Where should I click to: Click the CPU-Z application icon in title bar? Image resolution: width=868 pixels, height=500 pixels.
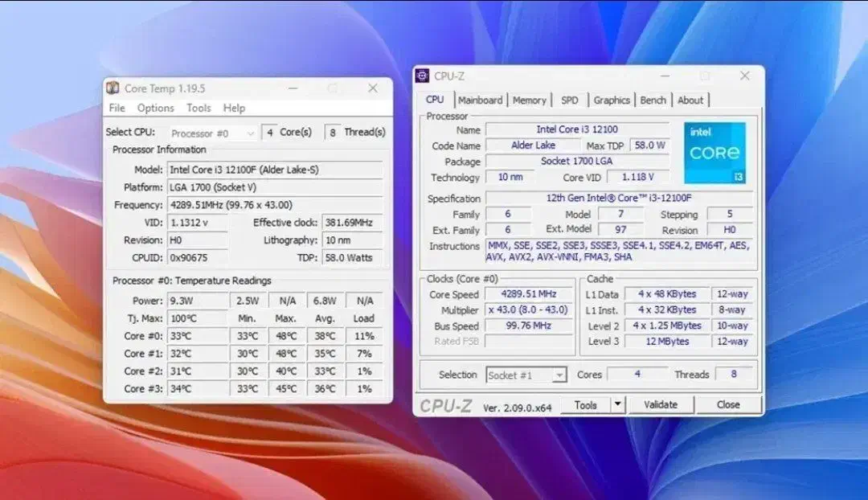(x=420, y=76)
